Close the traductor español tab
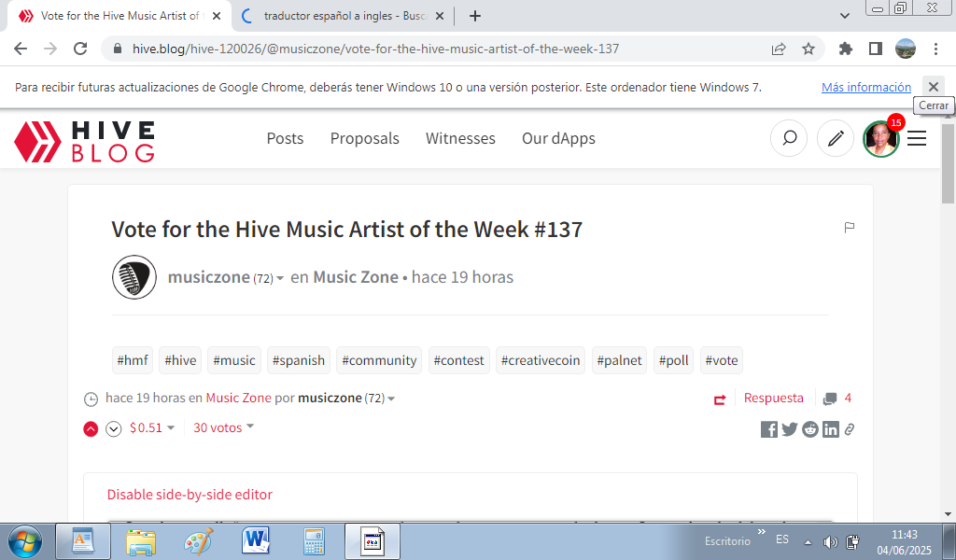Screen dimensions: 956x560 coord(440,16)
